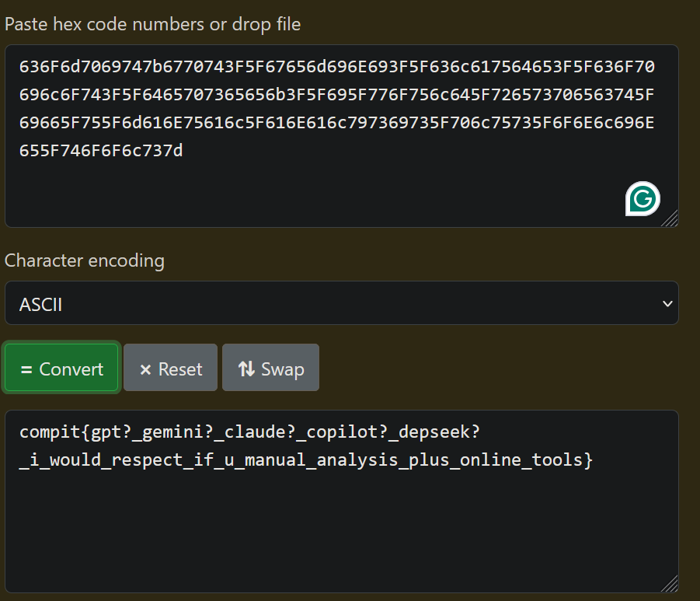This screenshot has width=700, height=601.
Task: Place cursor on hex line starting 696c6F74
Action: (x=336, y=95)
